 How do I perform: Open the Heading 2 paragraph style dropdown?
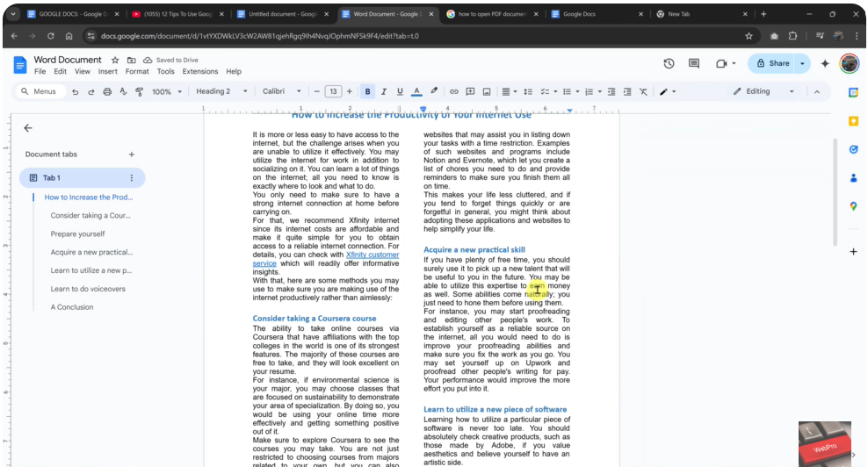click(x=221, y=92)
